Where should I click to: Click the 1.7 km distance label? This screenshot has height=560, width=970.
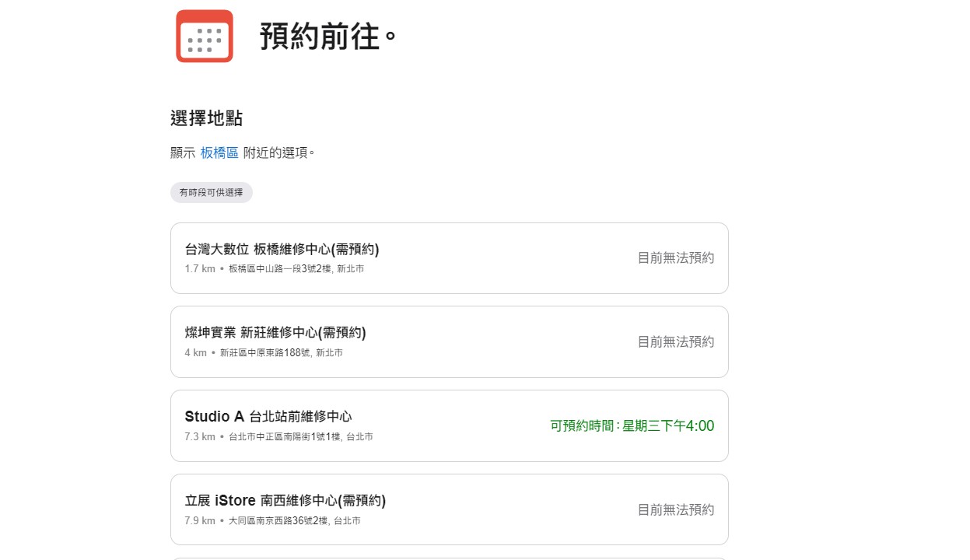click(x=200, y=269)
